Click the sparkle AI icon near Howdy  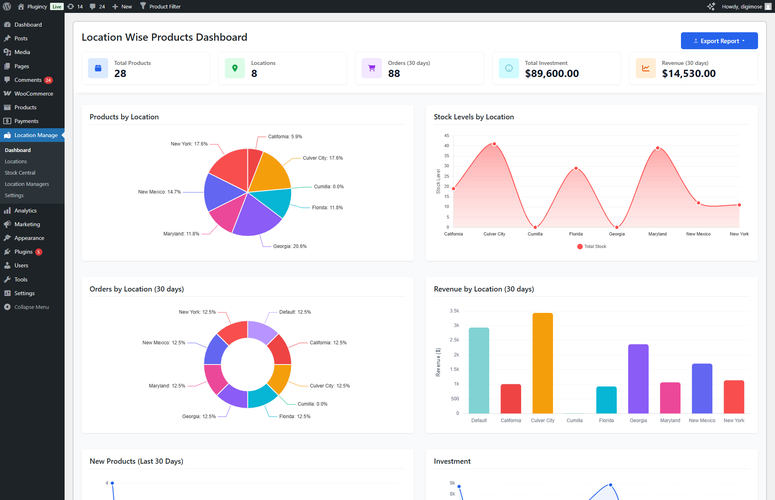click(x=711, y=6)
